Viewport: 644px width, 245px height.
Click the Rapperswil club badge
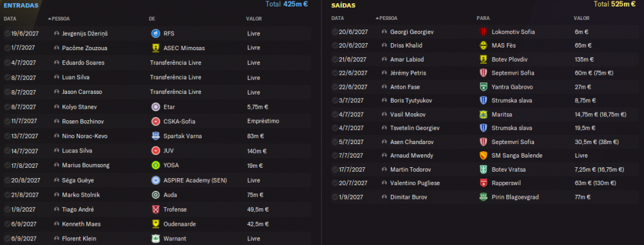click(x=483, y=183)
